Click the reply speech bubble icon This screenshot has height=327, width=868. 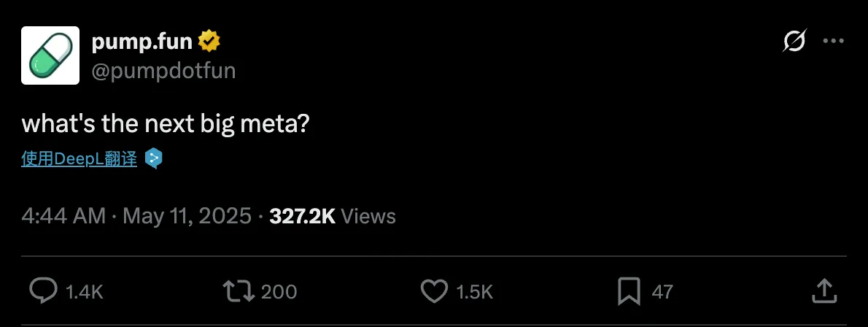click(43, 291)
